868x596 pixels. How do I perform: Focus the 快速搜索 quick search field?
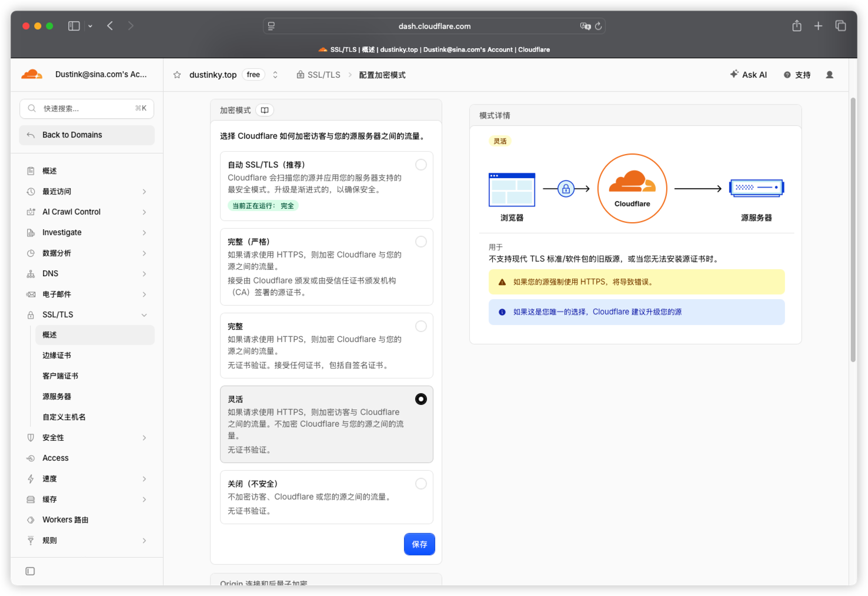tap(87, 109)
